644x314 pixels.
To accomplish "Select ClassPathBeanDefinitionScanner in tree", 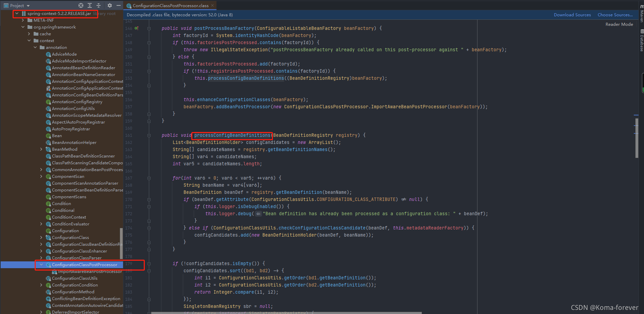I will pos(83,156).
